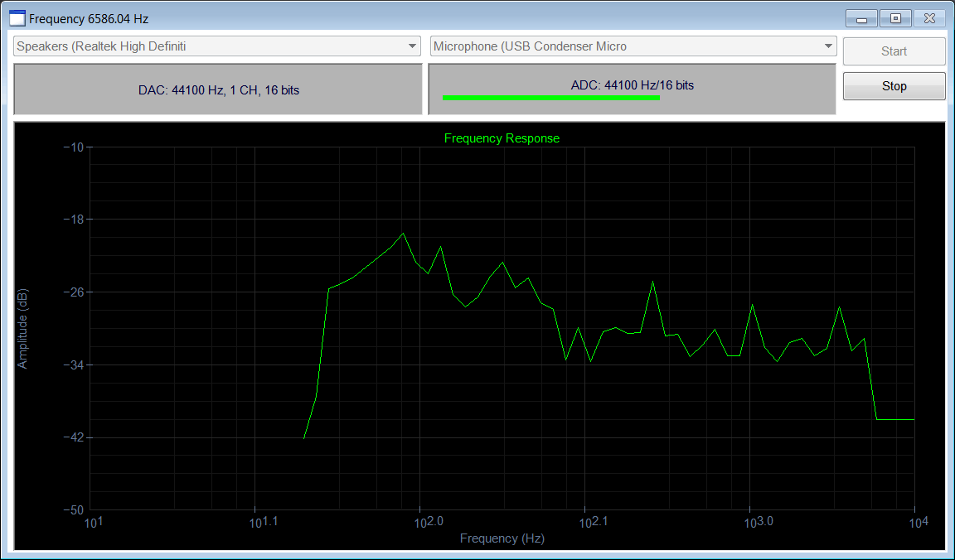Viewport: 955px width, 560px height.
Task: Click the DAC 44100 Hz info panel
Action: [x=218, y=89]
